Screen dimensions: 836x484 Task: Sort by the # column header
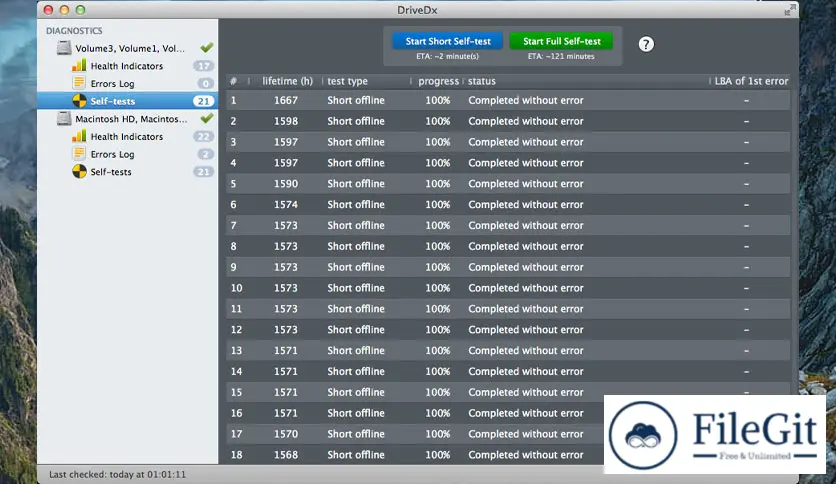click(x=234, y=81)
